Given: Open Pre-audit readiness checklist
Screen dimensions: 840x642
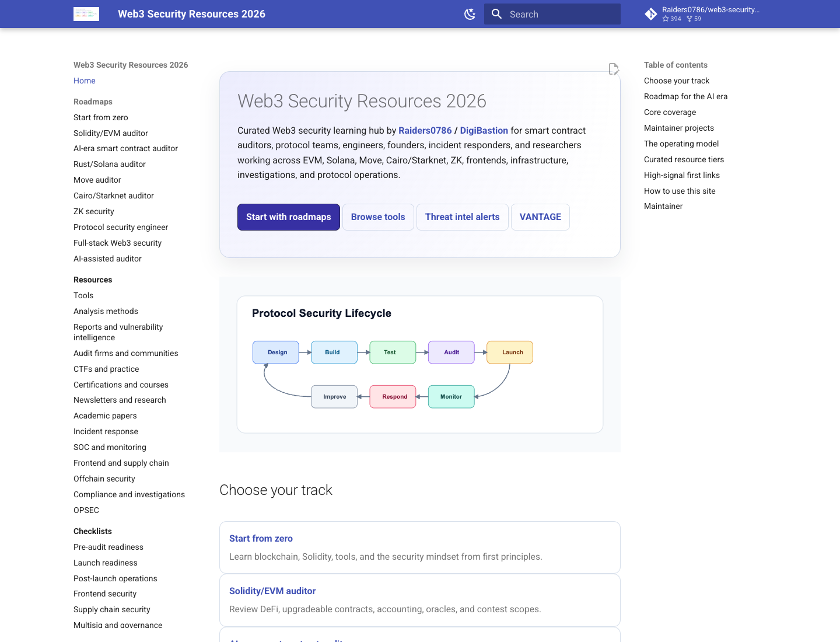Looking at the screenshot, I should 108,547.
